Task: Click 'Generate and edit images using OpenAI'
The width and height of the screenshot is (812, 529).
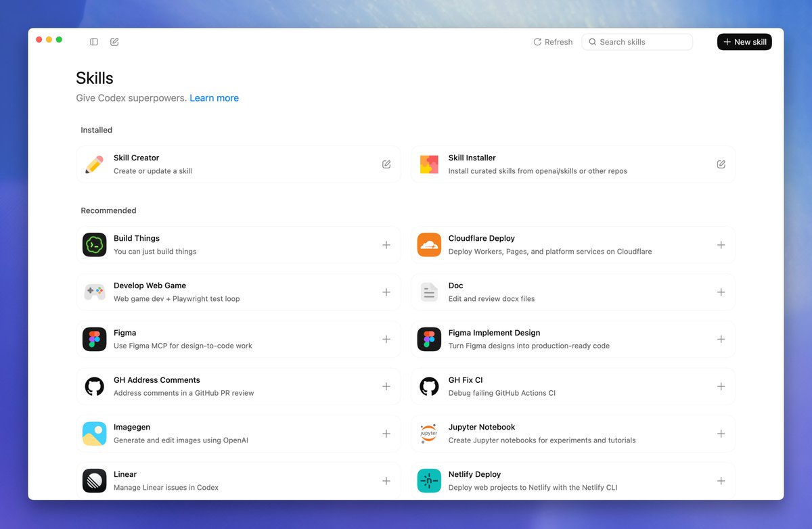Action: pyautogui.click(x=181, y=440)
